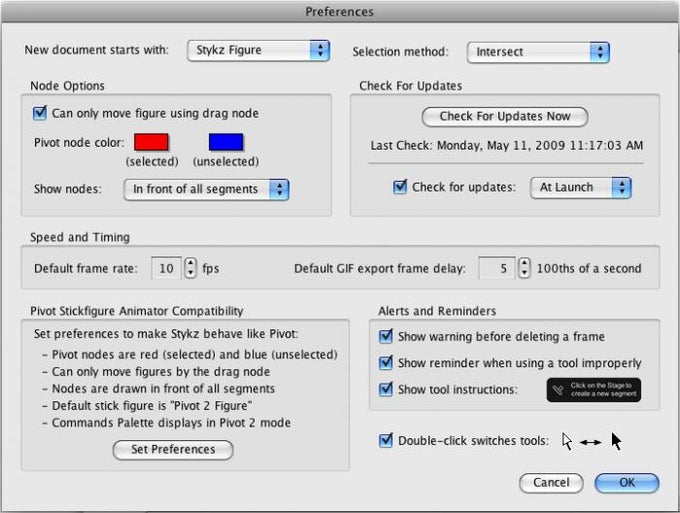Click the tool instructions preview thumbnail

tap(594, 390)
